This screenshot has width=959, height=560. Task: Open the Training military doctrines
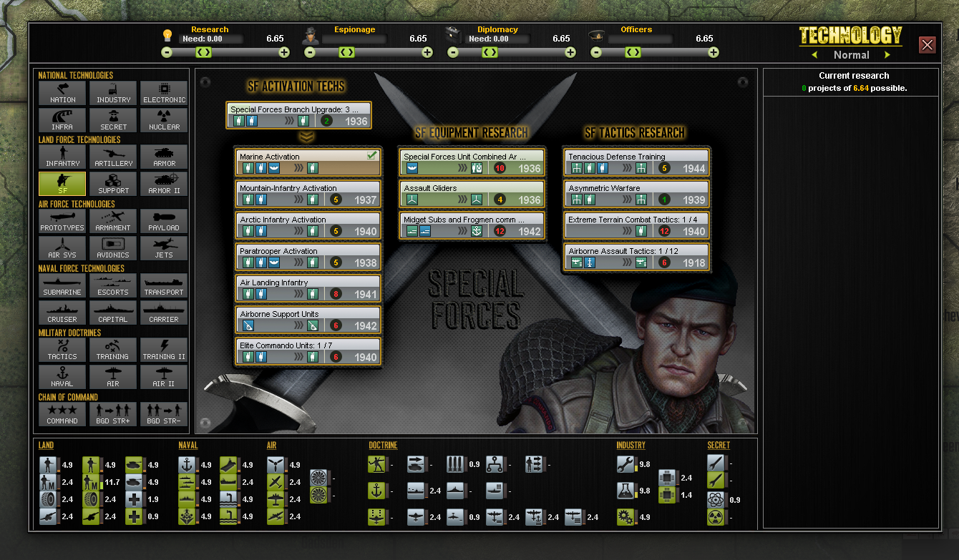pyautogui.click(x=113, y=350)
